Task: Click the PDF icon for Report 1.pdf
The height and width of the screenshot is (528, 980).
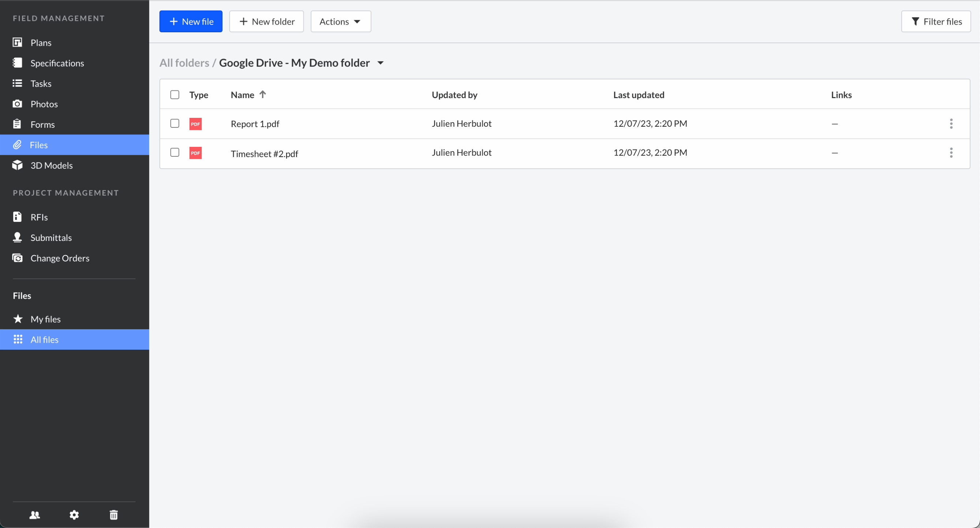Action: point(195,124)
